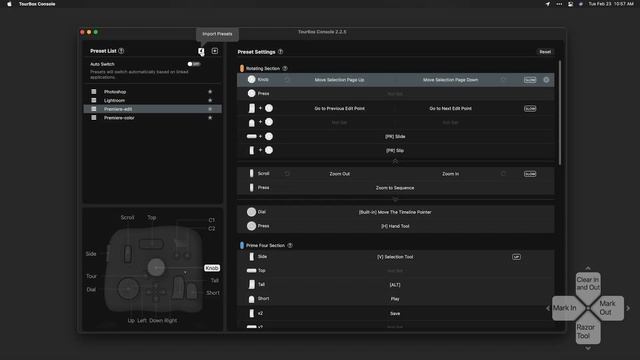This screenshot has height=360, width=640.
Task: Toggle the star next to Lightroom
Action: [210, 100]
